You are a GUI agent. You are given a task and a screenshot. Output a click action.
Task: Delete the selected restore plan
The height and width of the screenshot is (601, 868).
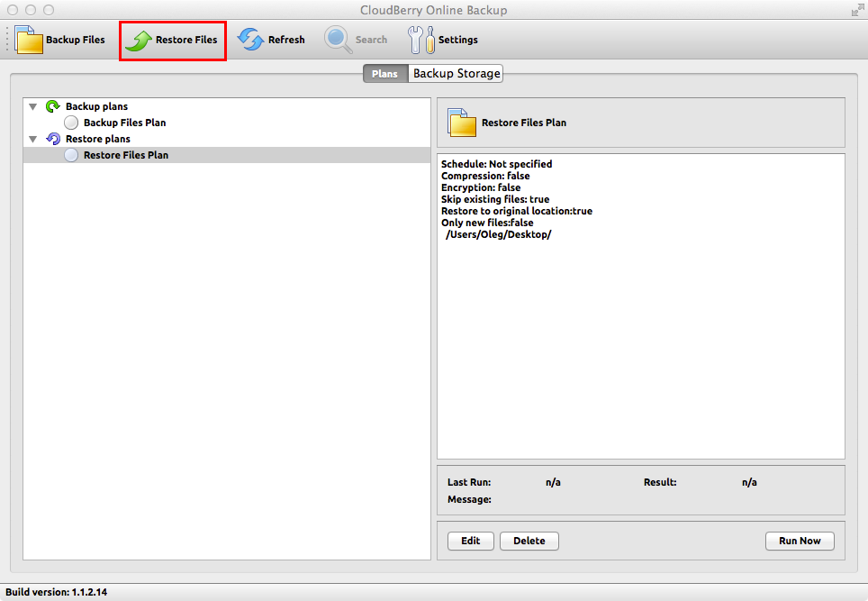[x=529, y=541]
